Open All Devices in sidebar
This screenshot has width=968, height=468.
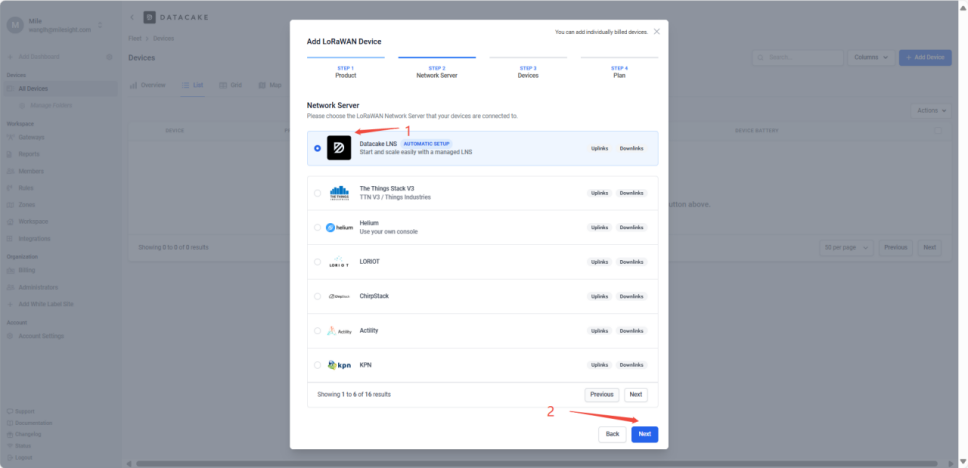pos(59,89)
